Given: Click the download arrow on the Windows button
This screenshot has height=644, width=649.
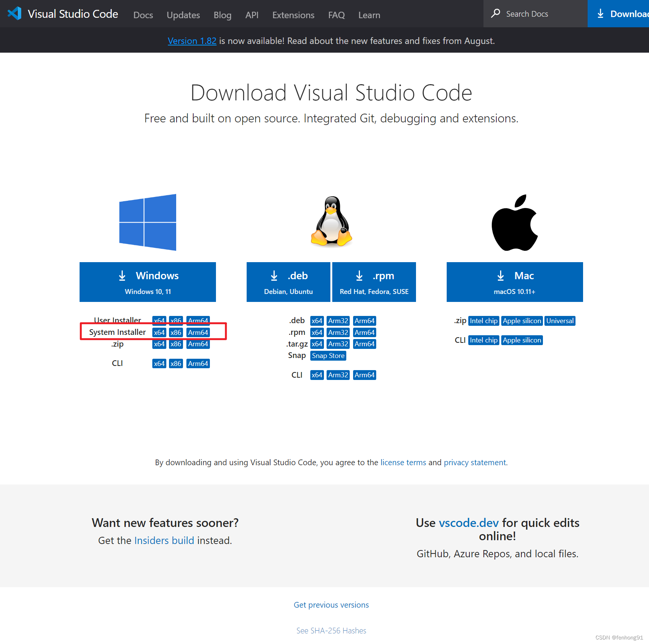Looking at the screenshot, I should (x=122, y=275).
